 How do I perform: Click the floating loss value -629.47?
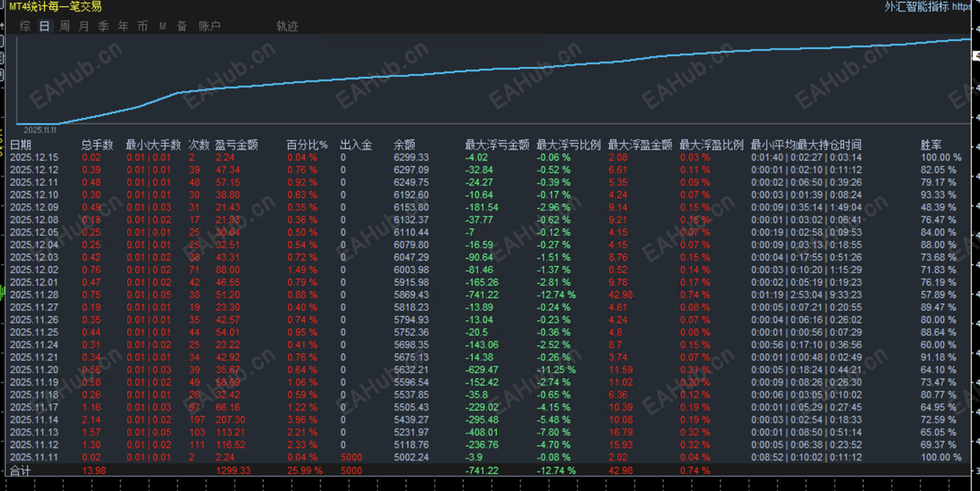point(482,370)
